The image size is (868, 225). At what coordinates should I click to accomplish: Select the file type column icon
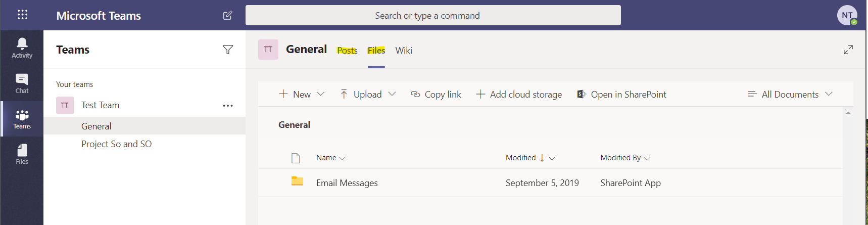click(x=296, y=158)
